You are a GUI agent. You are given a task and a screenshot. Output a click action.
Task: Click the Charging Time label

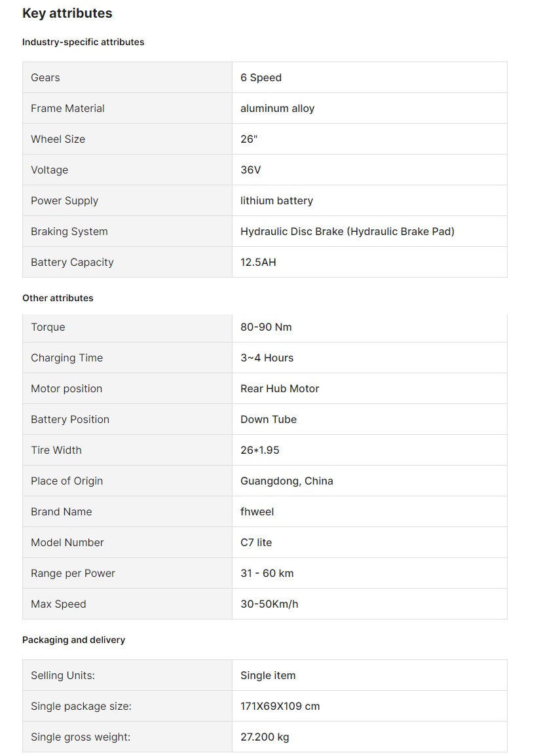tap(67, 358)
